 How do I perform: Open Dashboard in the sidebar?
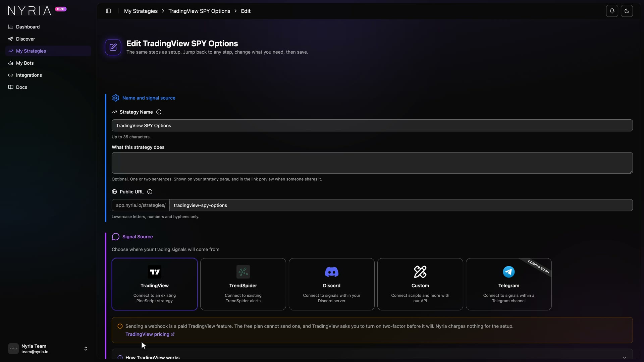(x=48, y=27)
